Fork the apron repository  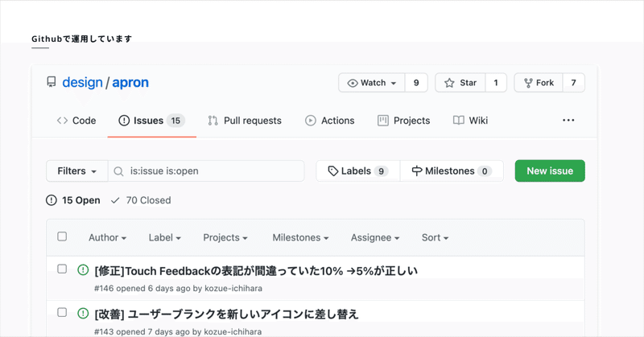coord(539,83)
